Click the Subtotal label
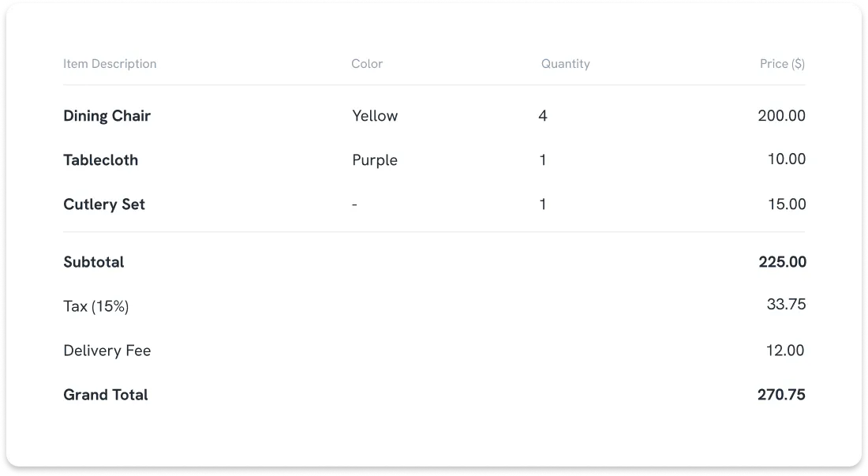Screen dimensions: 868x476 click(x=94, y=262)
